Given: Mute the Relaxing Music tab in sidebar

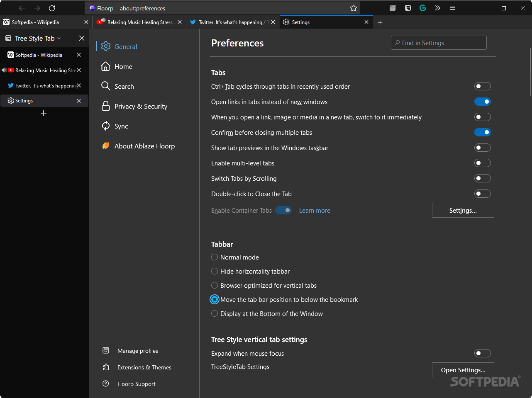Looking at the screenshot, I should (4, 70).
